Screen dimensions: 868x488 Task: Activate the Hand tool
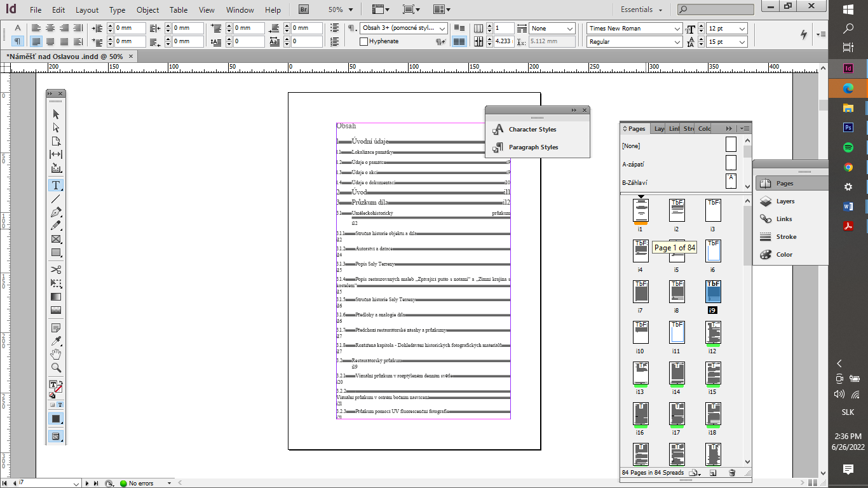[55, 353]
